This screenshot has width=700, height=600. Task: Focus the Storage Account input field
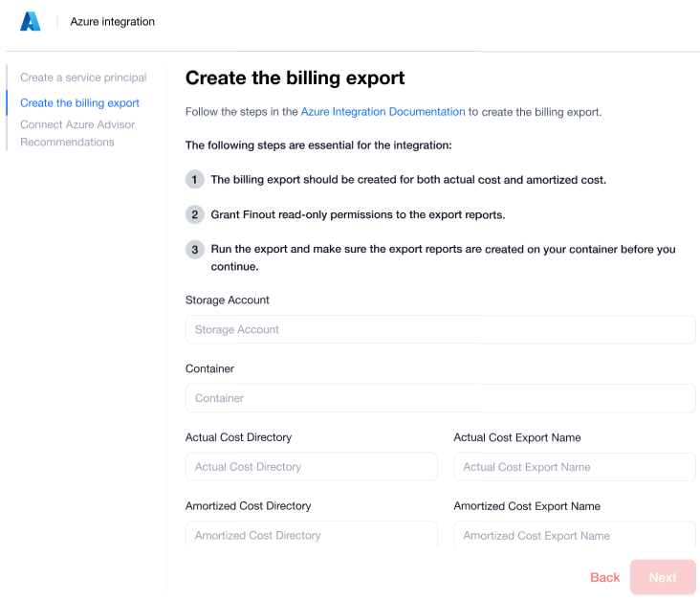pyautogui.click(x=440, y=330)
